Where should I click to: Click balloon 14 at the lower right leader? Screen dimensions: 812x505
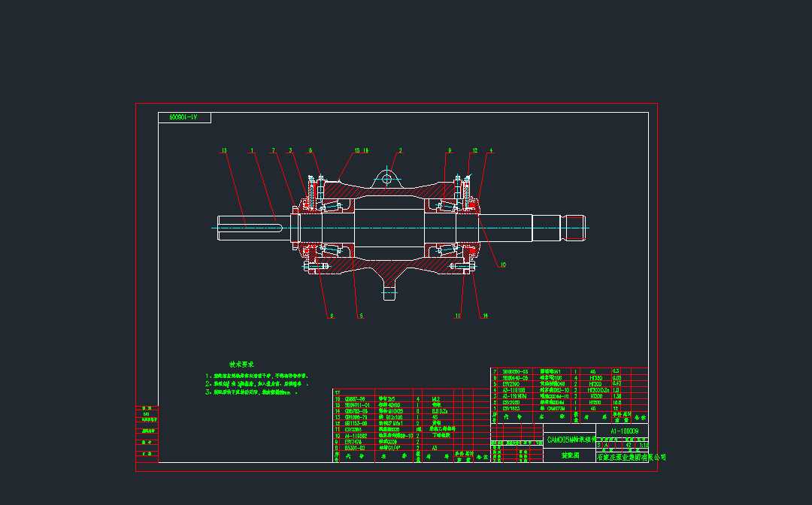coord(485,316)
